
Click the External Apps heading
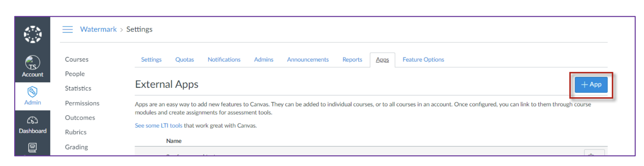pos(167,84)
